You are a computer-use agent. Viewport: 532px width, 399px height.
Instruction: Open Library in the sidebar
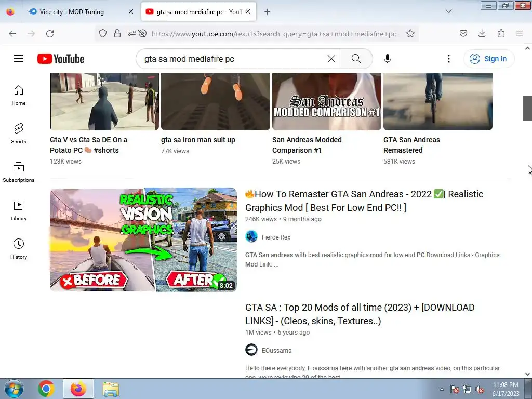(19, 211)
